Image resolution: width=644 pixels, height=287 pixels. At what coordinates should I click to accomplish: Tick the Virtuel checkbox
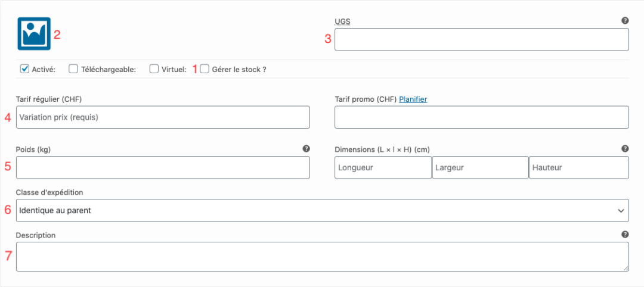[154, 69]
